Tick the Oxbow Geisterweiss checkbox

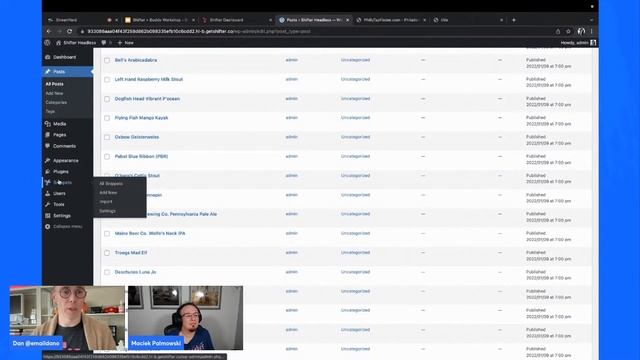107,137
